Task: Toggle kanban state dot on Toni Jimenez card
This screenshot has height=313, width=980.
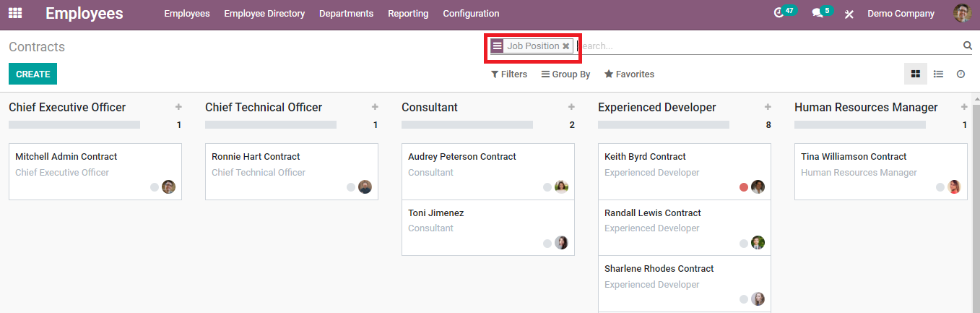Action: click(547, 244)
